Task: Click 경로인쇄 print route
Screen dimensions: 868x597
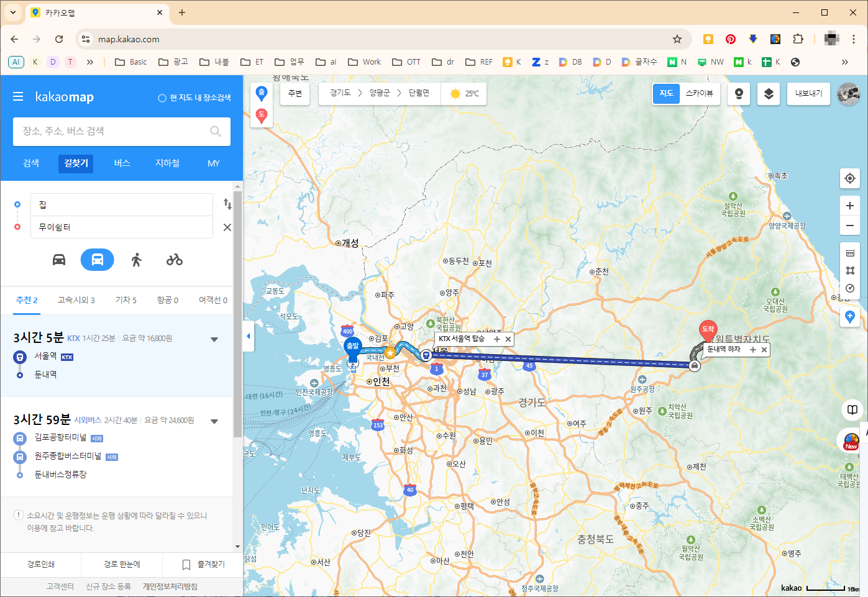Action: 41,565
